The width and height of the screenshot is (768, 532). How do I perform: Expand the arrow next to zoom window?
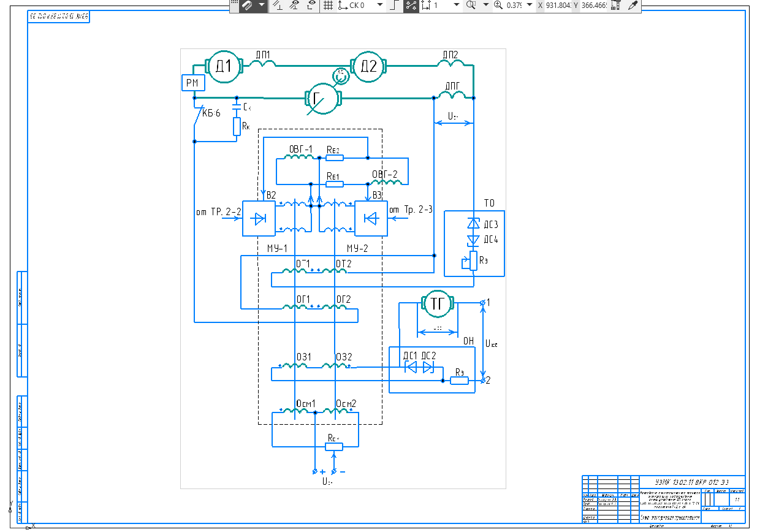point(485,6)
